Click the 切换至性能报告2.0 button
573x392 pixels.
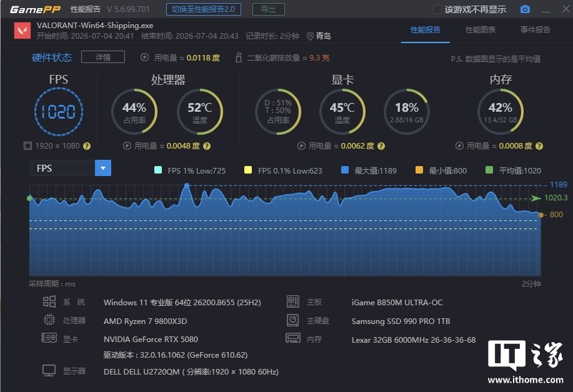(x=204, y=9)
